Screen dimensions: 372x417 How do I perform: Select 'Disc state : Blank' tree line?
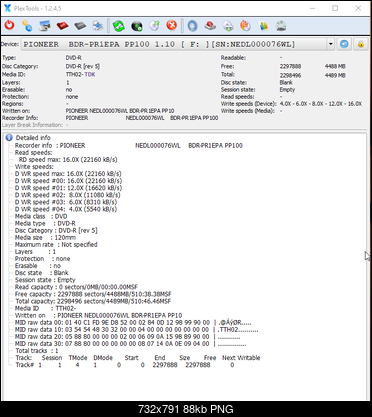click(42, 273)
